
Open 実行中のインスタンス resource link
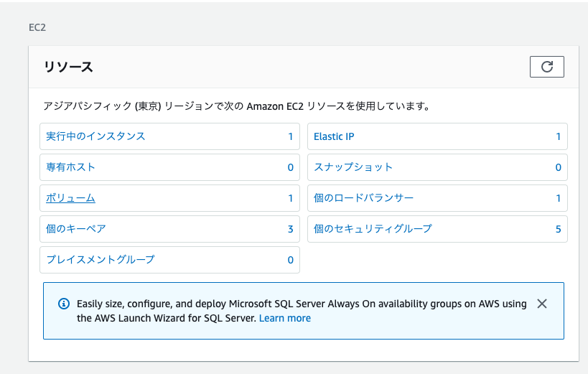(95, 136)
